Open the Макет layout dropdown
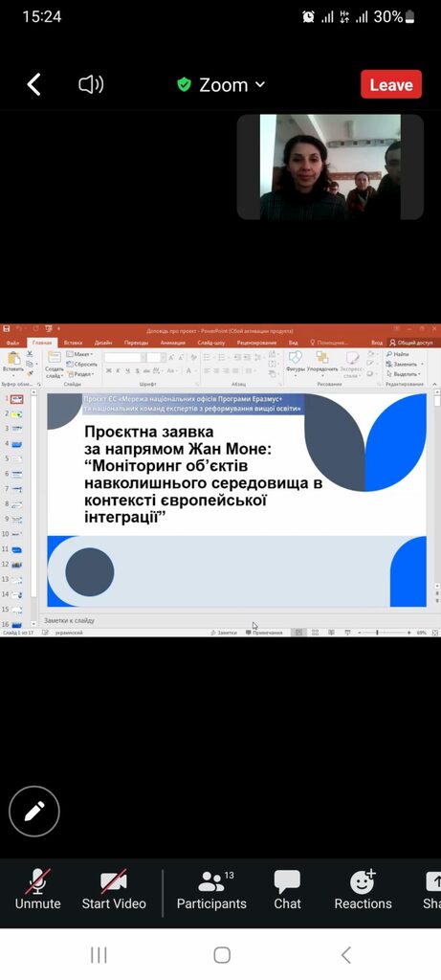Screen dimensions: 441x980 click(80, 354)
